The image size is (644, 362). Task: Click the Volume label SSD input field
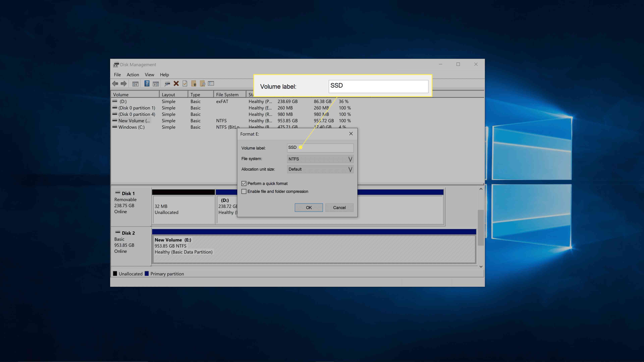tap(320, 148)
